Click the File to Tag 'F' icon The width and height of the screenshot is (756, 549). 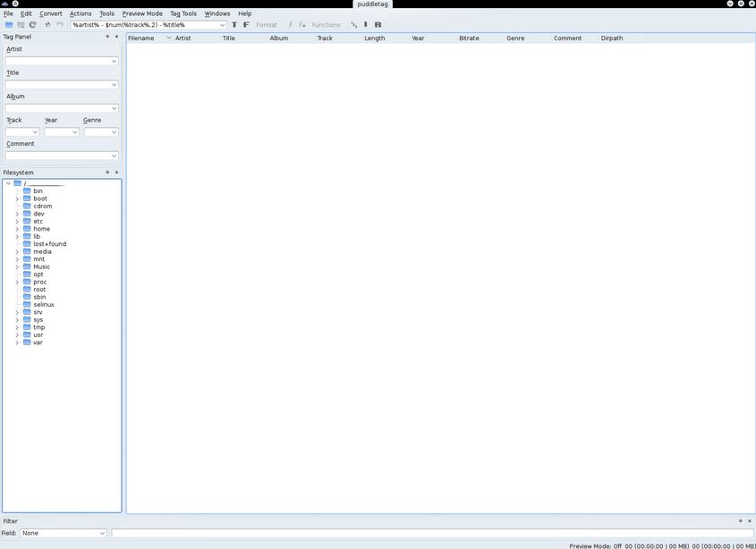pos(247,25)
